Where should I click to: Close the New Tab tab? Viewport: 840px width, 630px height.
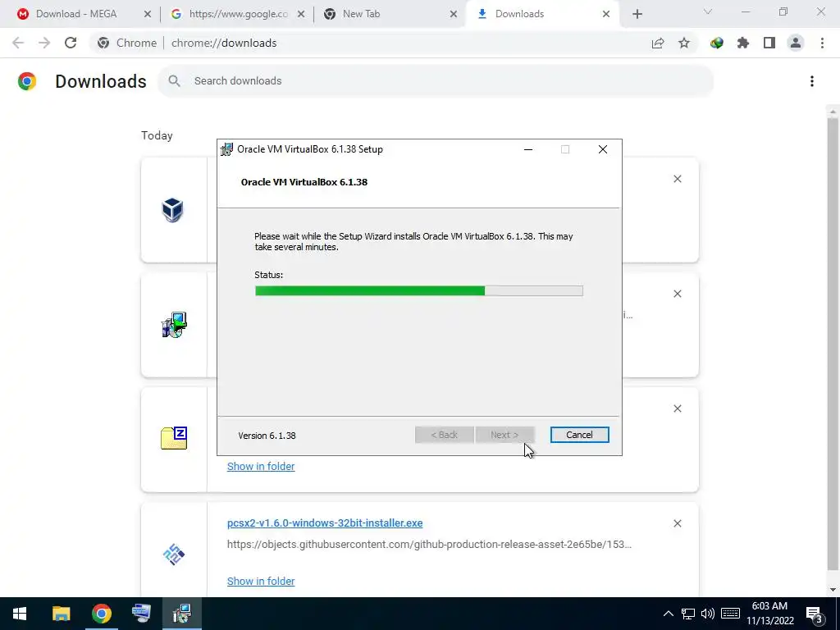[x=454, y=15]
